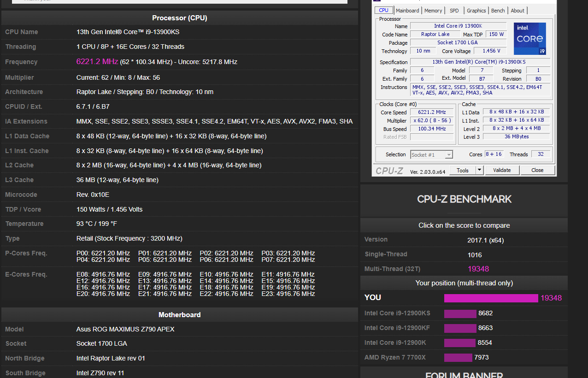Click the IA Extensions list value
Viewport: 588px width, 378px height.
tap(214, 121)
